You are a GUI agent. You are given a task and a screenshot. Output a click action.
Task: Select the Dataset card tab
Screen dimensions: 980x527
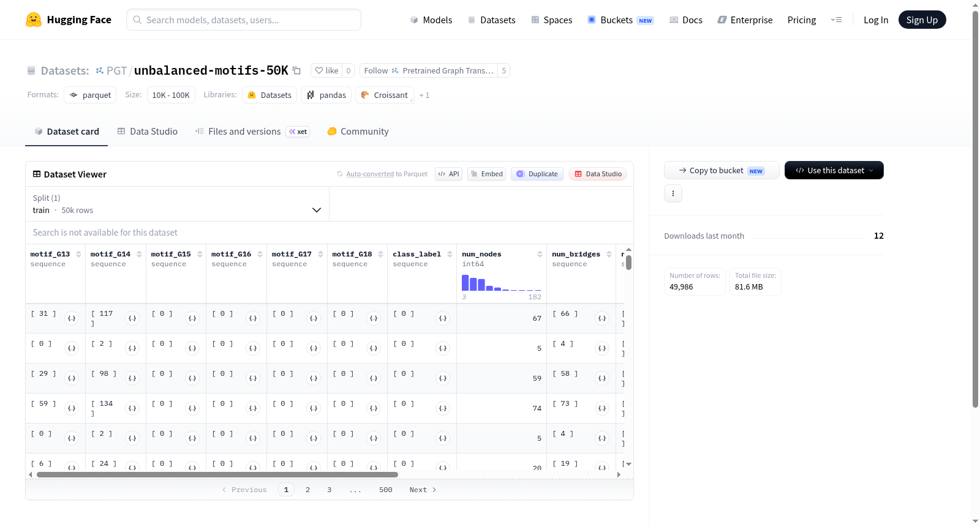pyautogui.click(x=67, y=132)
